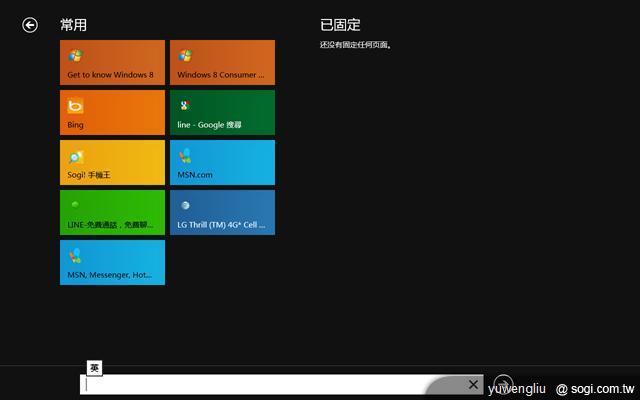This screenshot has width=640, height=400.
Task: Click the no pinned pages message text
Action: [x=356, y=45]
